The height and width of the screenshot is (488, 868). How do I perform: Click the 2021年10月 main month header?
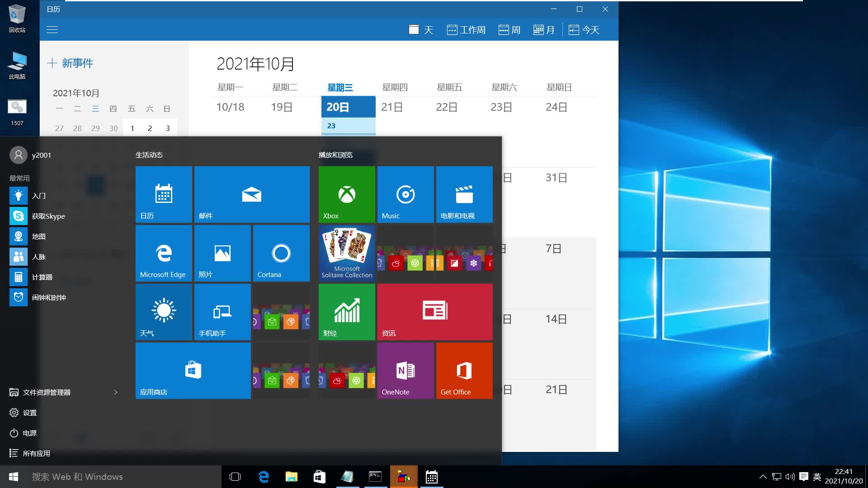coord(255,64)
